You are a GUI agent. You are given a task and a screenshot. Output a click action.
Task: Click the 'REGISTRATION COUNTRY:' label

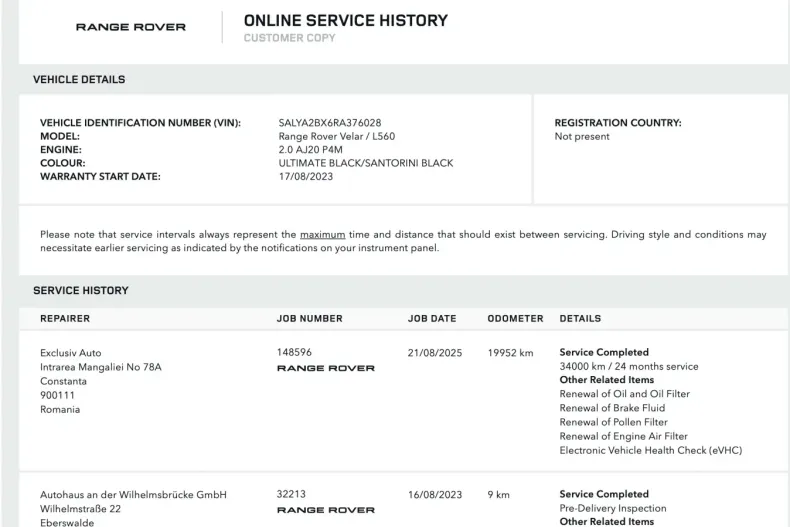[618, 123]
